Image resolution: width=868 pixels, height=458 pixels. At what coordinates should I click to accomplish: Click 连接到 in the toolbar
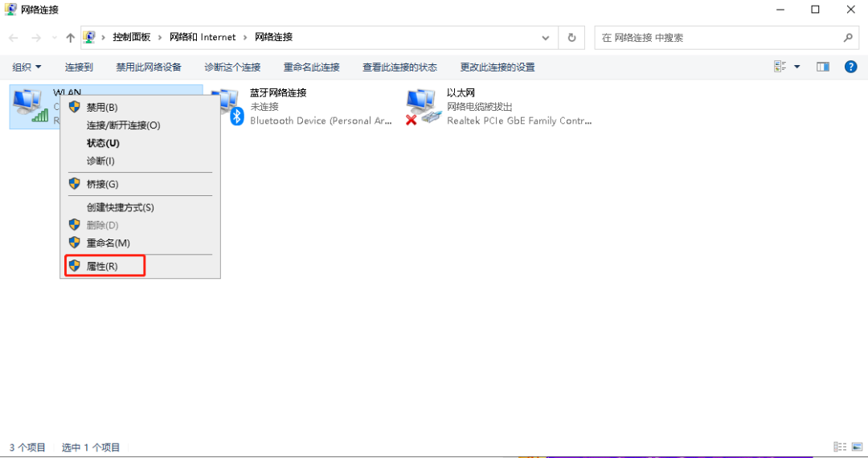[79, 67]
